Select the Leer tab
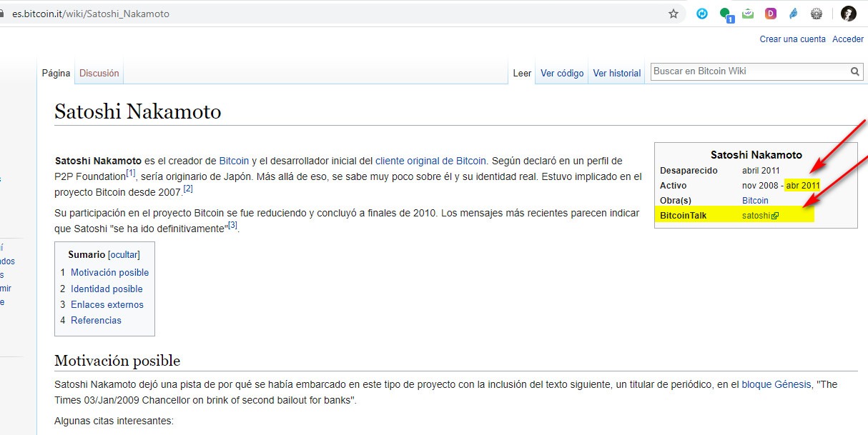 (522, 73)
